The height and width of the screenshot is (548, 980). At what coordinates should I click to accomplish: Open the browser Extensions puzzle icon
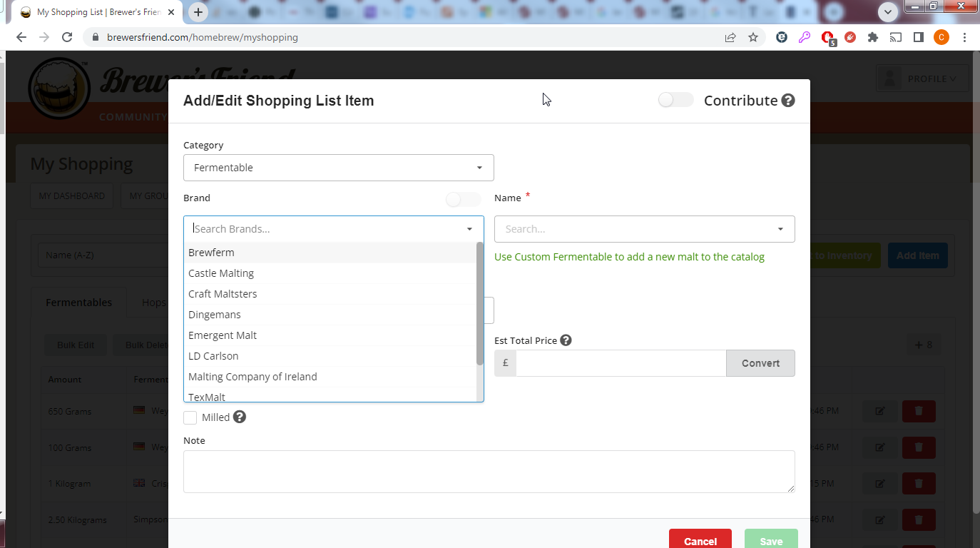coord(872,37)
